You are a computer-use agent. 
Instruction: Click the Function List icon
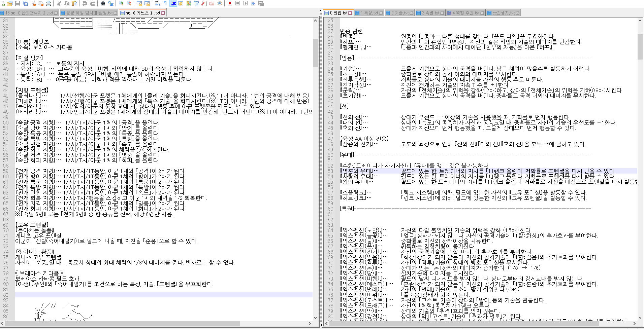pos(204,3)
